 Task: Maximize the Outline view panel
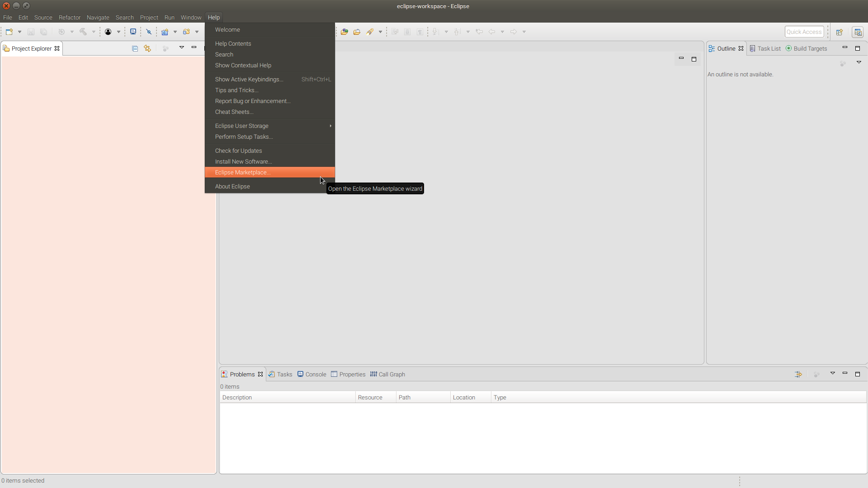[858, 48]
